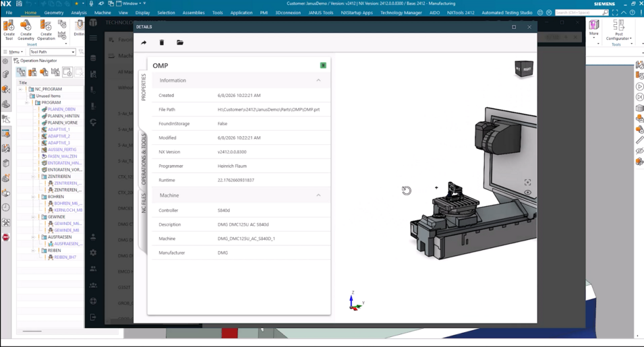Open the clock History tab in resource bar
Screen dimensions: 644x347
tap(6, 208)
